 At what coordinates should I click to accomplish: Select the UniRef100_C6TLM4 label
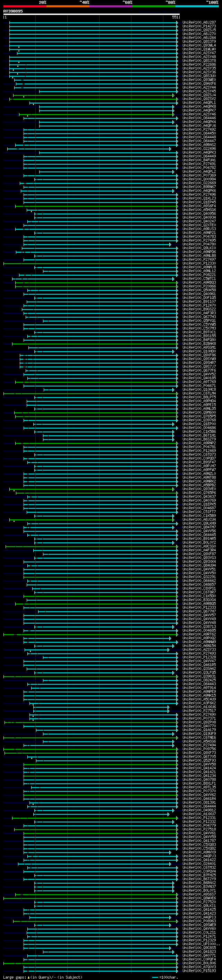(199, 394)
